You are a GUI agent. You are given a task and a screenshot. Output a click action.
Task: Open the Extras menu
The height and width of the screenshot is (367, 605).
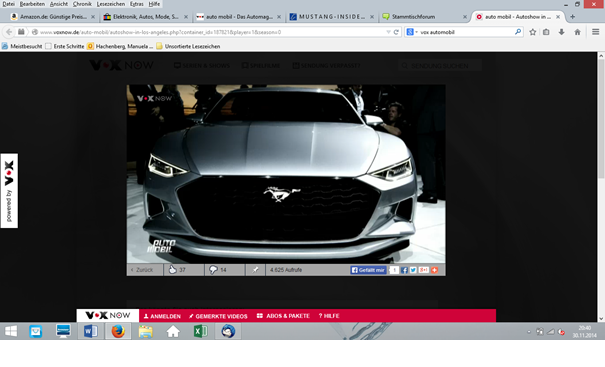(x=137, y=4)
